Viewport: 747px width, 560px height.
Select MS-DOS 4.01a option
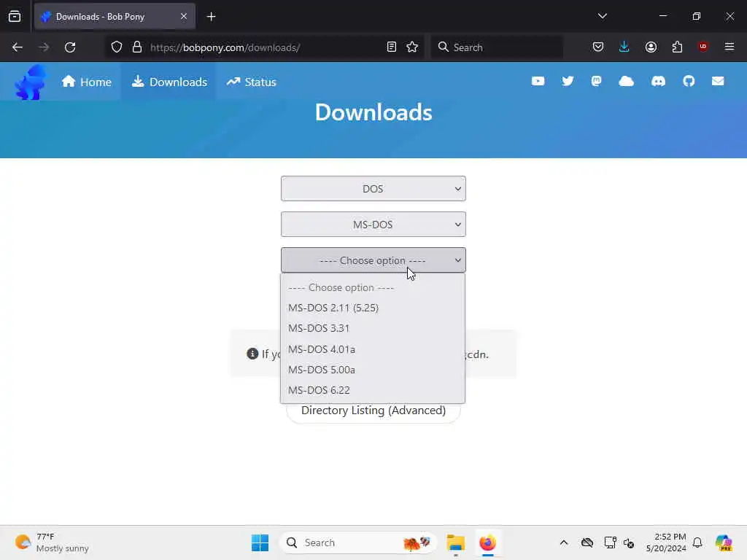373,349
